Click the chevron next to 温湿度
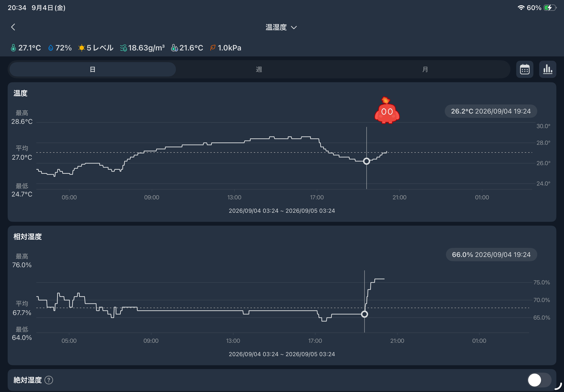 coord(294,27)
